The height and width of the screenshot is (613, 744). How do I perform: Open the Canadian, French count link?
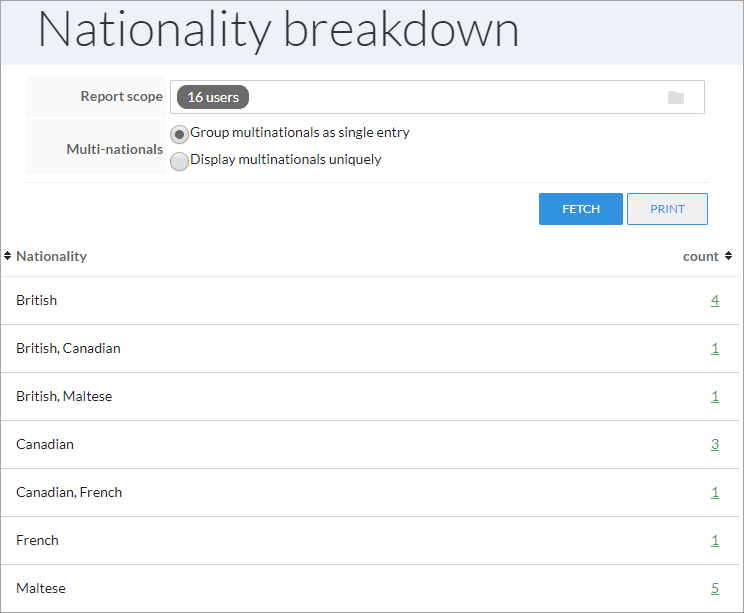pyautogui.click(x=715, y=492)
